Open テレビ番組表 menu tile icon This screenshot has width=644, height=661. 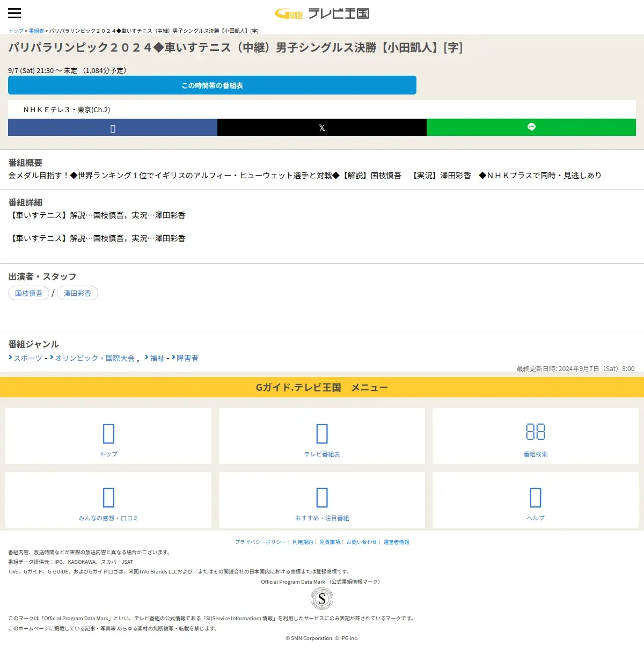click(322, 434)
